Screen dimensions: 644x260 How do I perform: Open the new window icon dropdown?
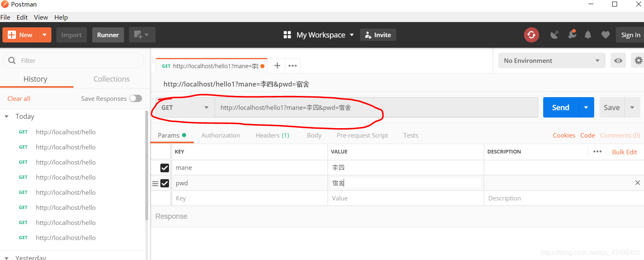[142, 35]
